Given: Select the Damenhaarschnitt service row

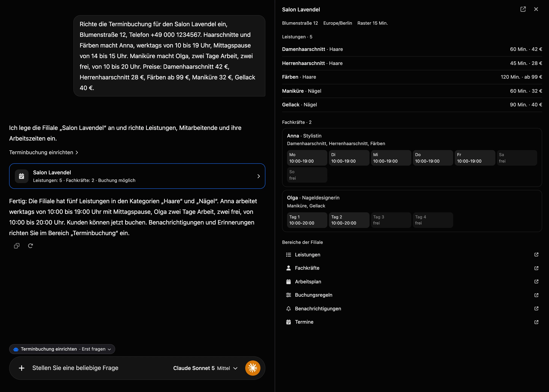Looking at the screenshot, I should (x=412, y=49).
